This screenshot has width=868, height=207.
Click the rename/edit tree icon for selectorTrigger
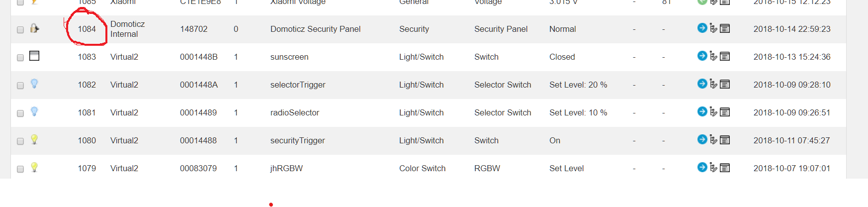(x=713, y=84)
